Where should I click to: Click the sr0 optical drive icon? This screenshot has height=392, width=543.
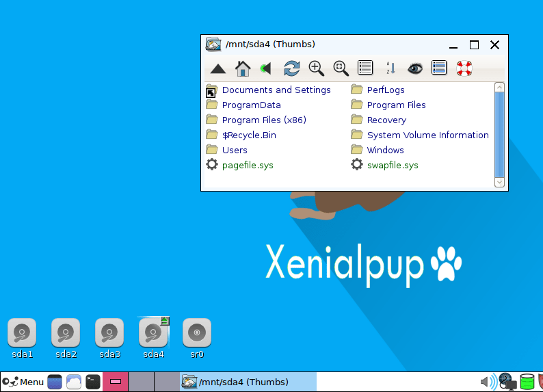197,332
